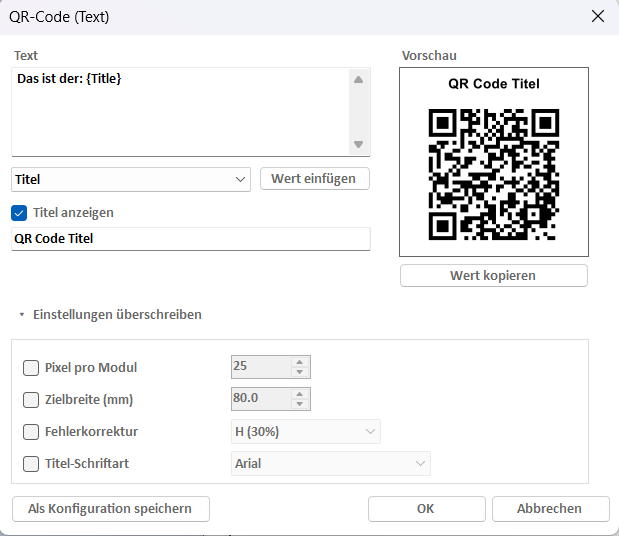Increase the Zielbreite value
Viewport: 619px width, 536px height.
pos(300,394)
